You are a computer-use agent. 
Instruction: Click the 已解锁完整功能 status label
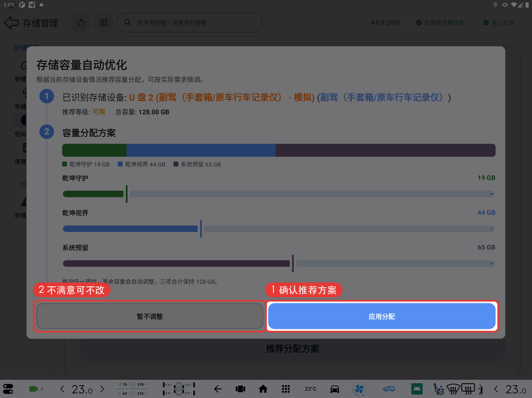tap(440, 23)
